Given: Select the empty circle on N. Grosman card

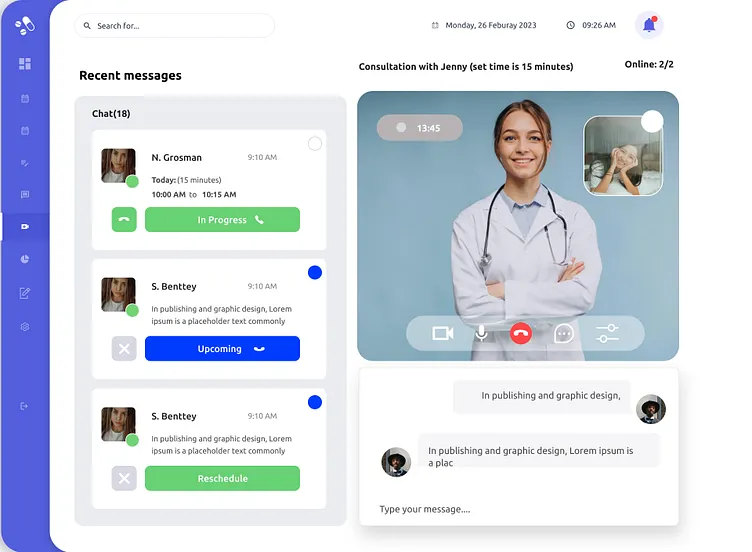Looking at the screenshot, I should click(x=315, y=143).
